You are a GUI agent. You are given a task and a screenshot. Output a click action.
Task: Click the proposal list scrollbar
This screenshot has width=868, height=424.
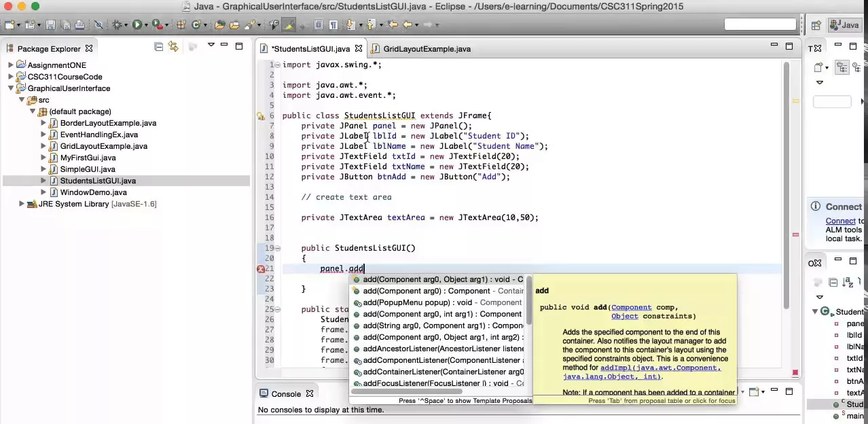click(528, 299)
